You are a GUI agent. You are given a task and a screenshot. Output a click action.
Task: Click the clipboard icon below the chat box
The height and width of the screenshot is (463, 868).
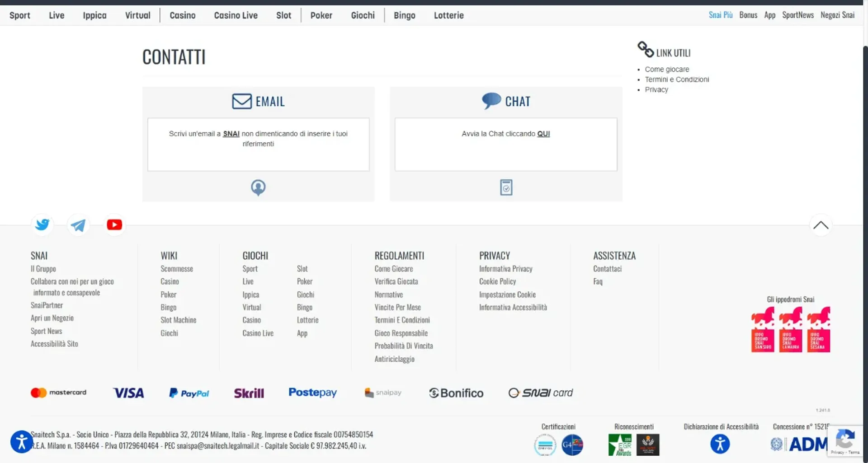tap(506, 187)
